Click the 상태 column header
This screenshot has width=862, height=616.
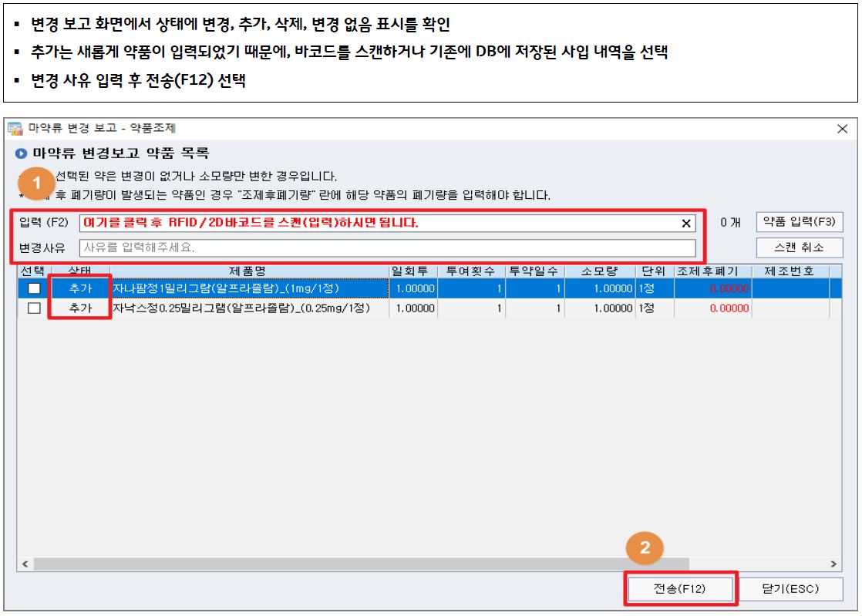(79, 271)
